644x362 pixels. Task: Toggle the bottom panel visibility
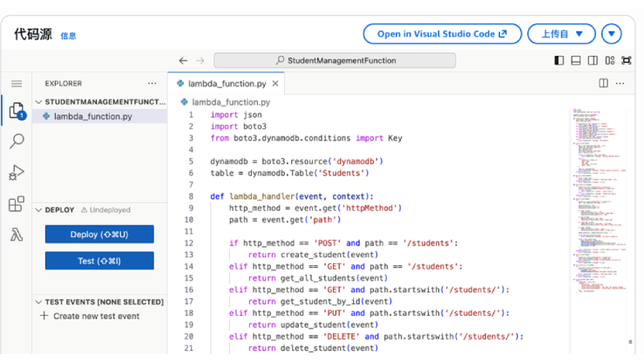(x=576, y=60)
